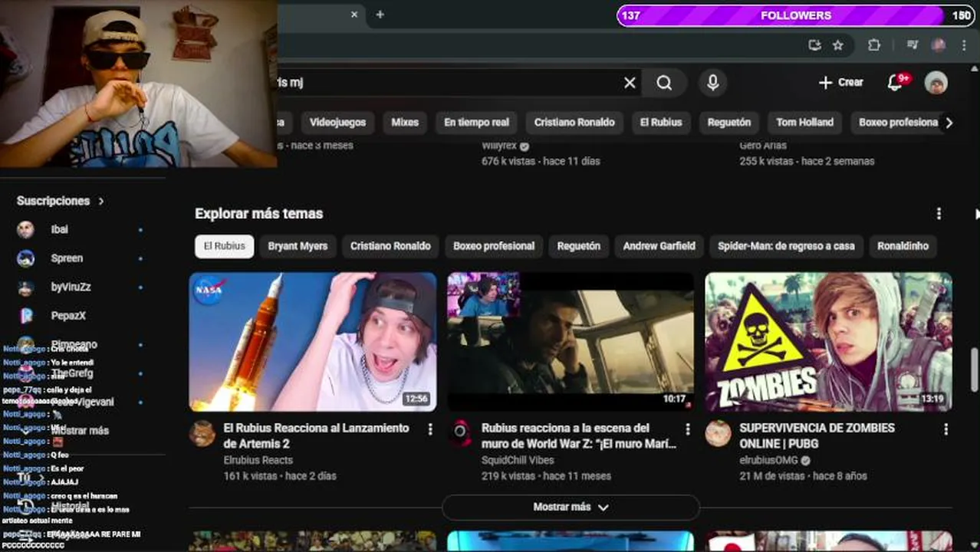Open El Rubius Reacciona al Lanzamiento title
This screenshot has height=552, width=980.
coord(316,435)
